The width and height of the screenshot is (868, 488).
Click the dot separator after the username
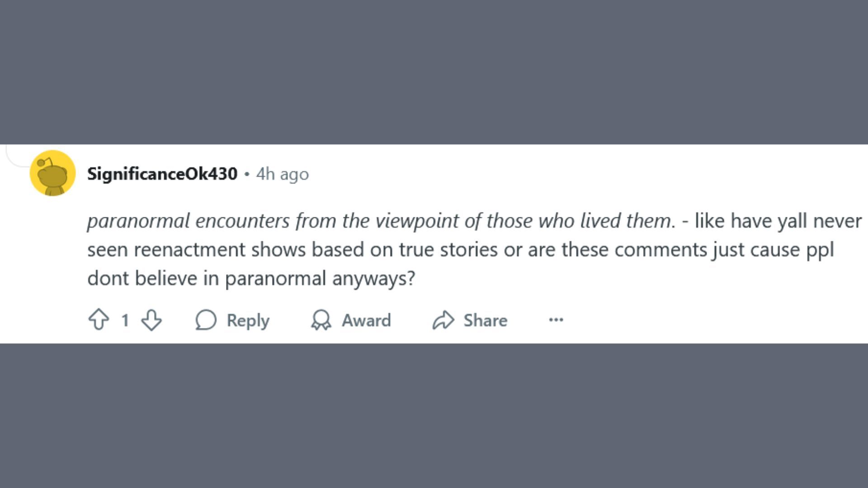[x=247, y=174]
